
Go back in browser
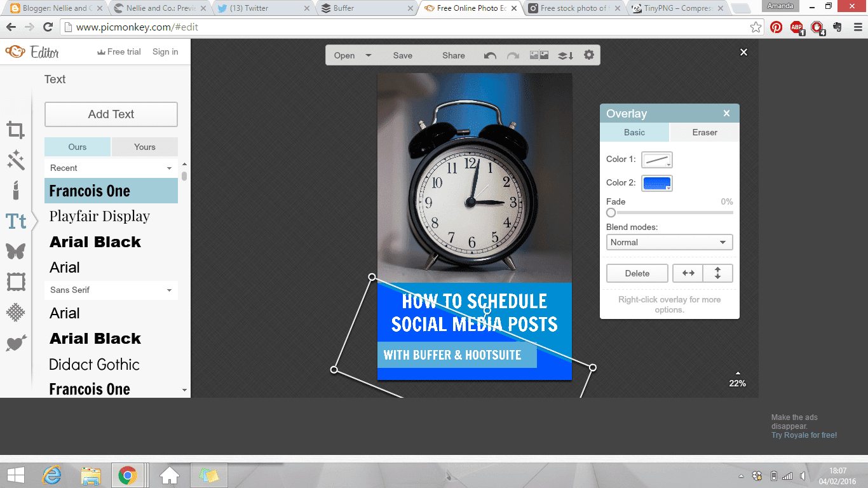[11, 27]
